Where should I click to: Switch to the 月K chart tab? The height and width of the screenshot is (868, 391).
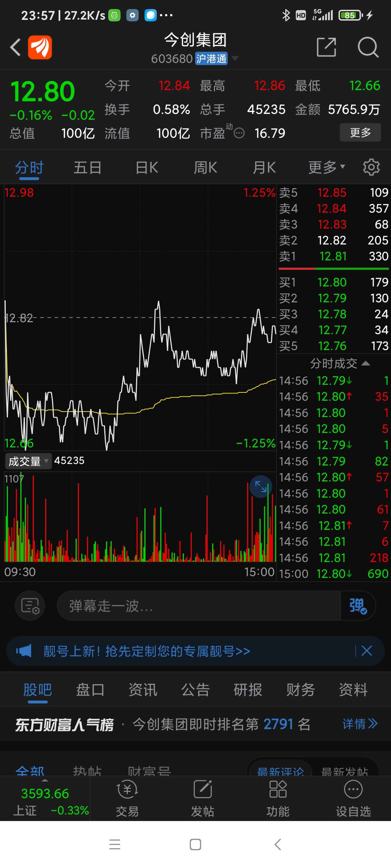point(264,168)
